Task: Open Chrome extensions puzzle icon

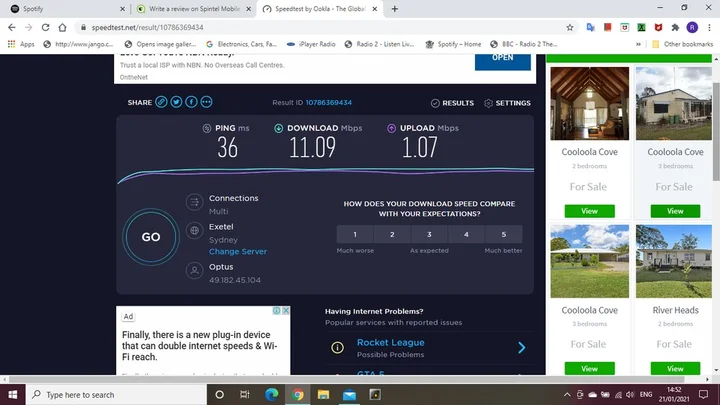Action: coord(675,28)
